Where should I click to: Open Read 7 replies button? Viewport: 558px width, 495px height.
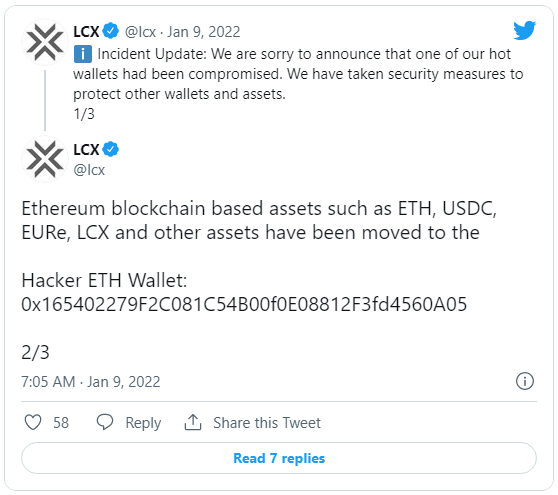[x=279, y=458]
